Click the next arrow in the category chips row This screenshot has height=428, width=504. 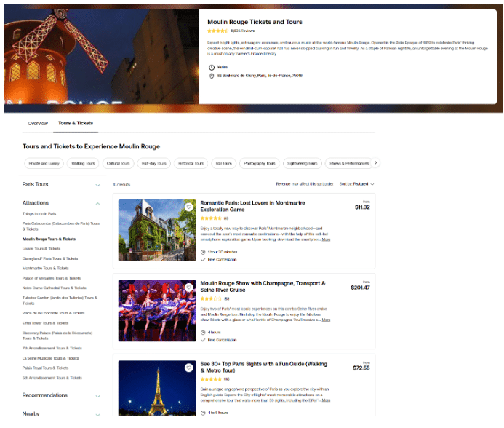(375, 163)
